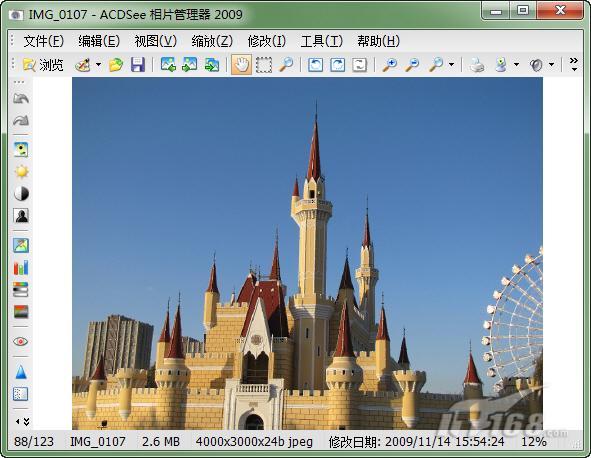Open shadow/highlight portrait tool

tap(21, 216)
